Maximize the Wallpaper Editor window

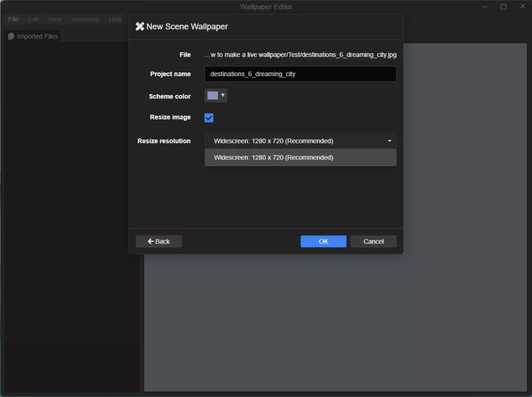point(503,7)
